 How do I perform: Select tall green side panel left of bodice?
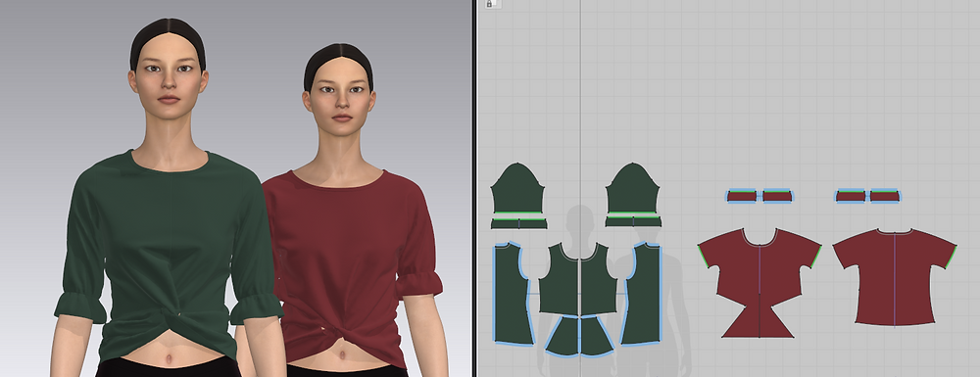pyautogui.click(x=513, y=294)
